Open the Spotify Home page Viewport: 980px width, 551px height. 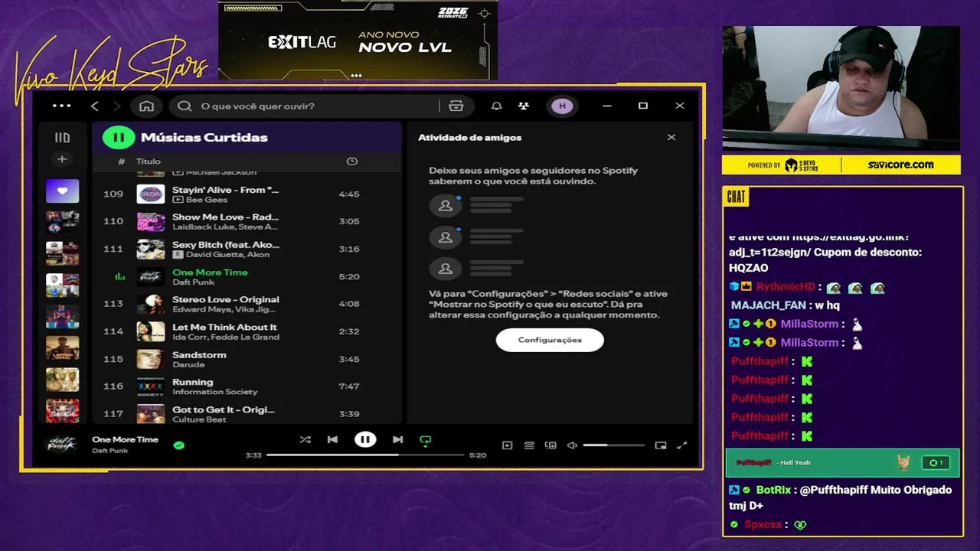click(146, 106)
